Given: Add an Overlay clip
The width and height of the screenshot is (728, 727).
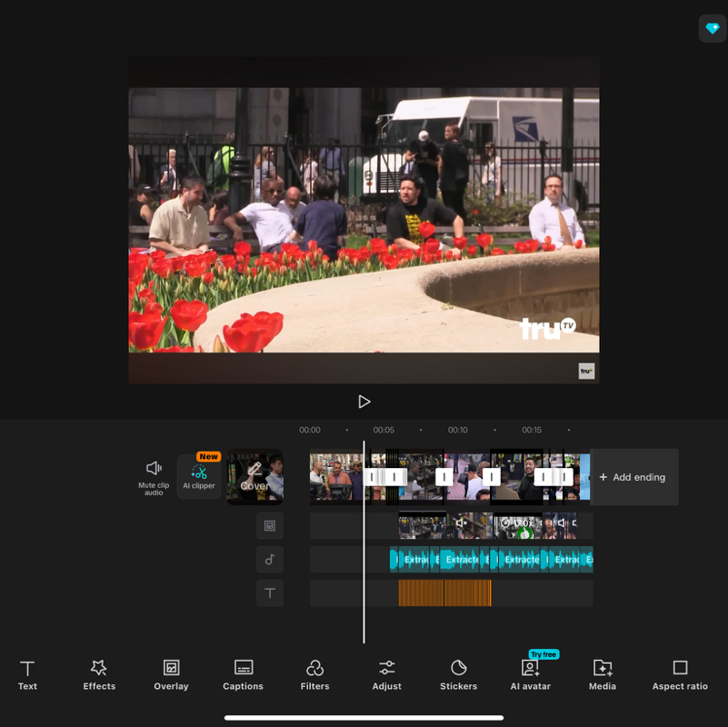Looking at the screenshot, I should click(x=171, y=674).
